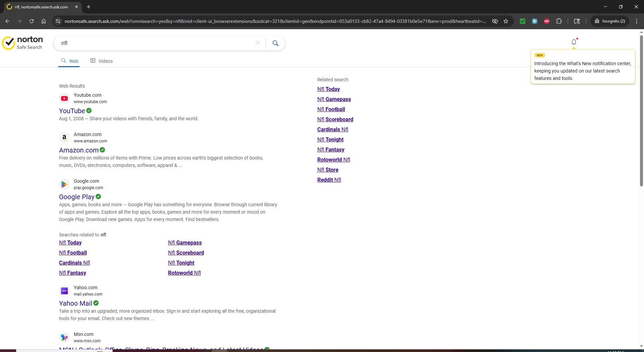This screenshot has width=644, height=352.
Task: Switch to the Videos tab
Action: [102, 61]
